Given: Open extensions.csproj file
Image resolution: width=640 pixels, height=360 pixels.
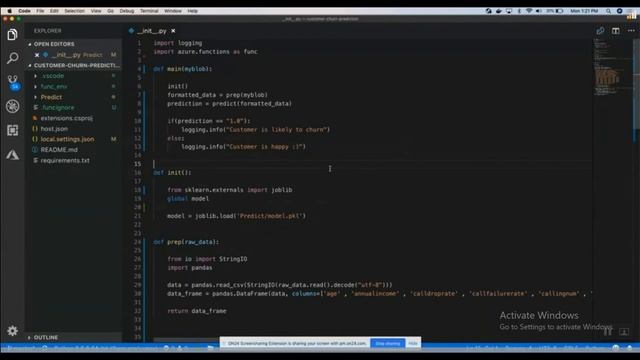Looking at the screenshot, I should coord(67,118).
